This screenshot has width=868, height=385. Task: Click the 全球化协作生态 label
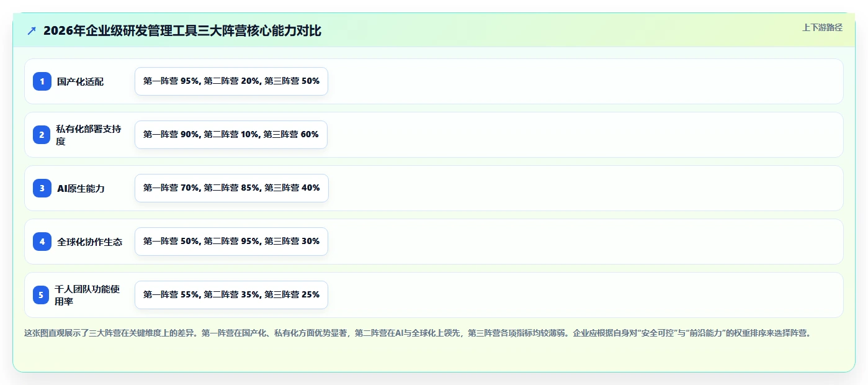[90, 242]
